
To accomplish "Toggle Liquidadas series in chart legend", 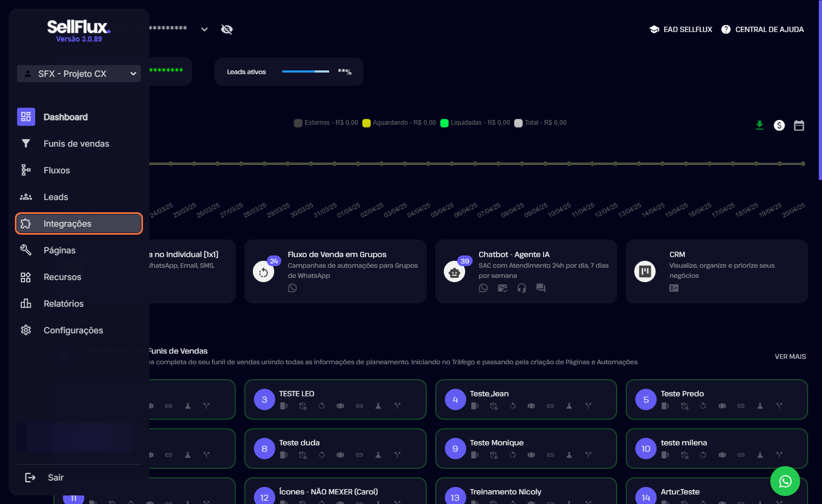I will coord(475,123).
